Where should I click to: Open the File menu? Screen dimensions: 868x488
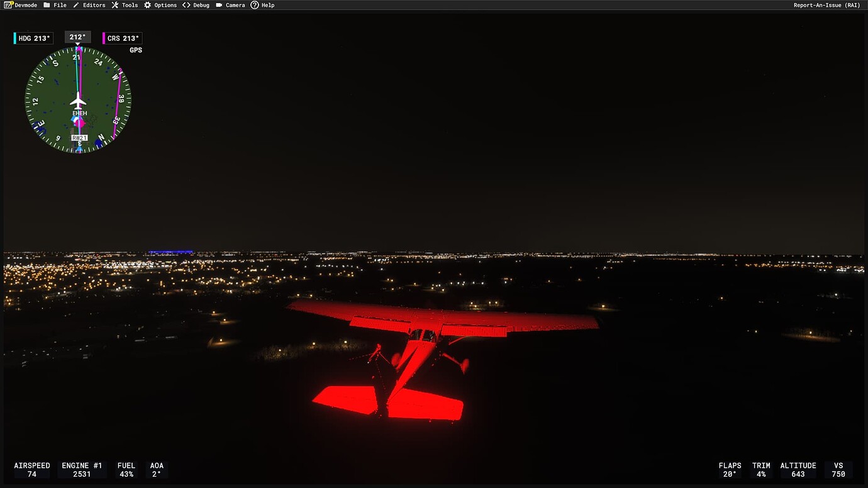tap(60, 4)
